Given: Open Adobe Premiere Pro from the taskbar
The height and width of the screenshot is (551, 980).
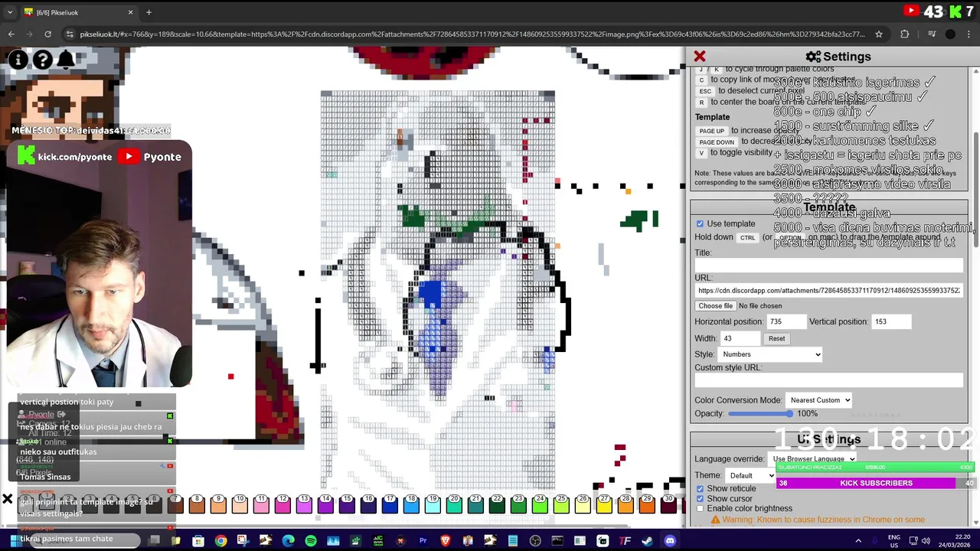Looking at the screenshot, I should pos(423,541).
